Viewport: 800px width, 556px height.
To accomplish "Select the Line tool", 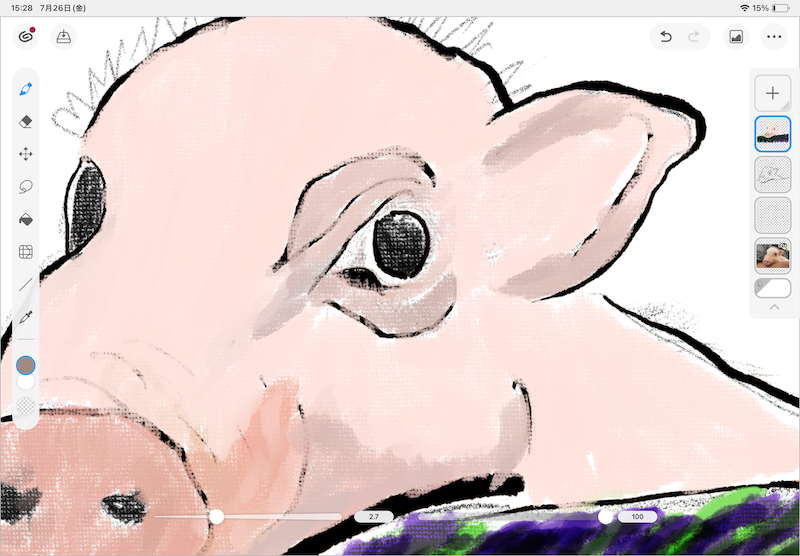I will pyautogui.click(x=26, y=285).
